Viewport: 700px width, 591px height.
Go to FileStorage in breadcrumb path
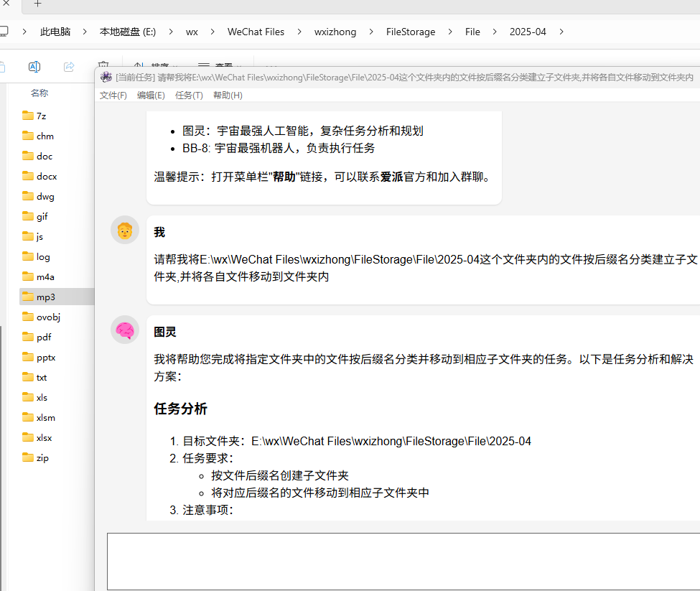tap(411, 32)
